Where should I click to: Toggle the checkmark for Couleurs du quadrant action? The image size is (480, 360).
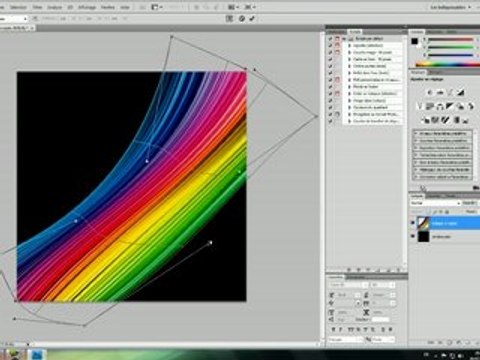[x=330, y=107]
